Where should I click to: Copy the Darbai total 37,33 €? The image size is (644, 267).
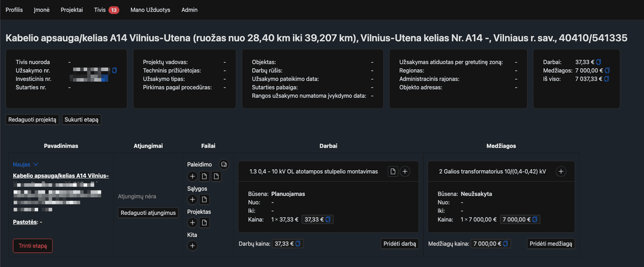pos(599,62)
